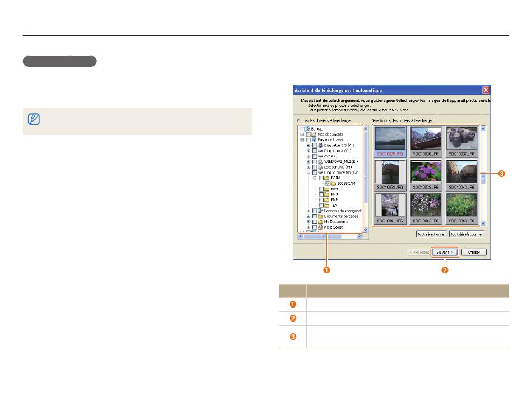
Task: Select thumbnail SDC10035.JPG
Action: tap(390, 142)
